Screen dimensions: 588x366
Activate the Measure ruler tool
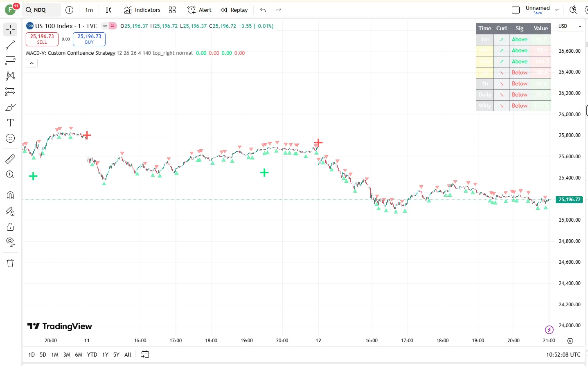click(x=10, y=159)
